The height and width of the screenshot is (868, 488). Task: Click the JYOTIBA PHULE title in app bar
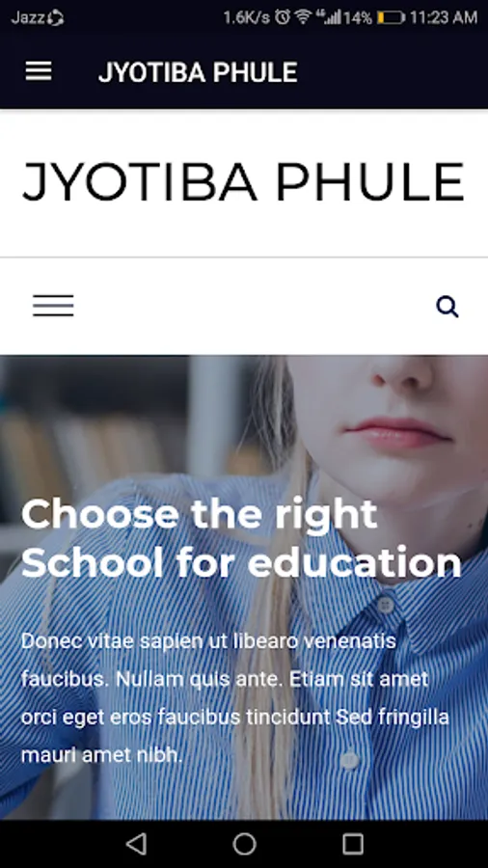click(198, 72)
